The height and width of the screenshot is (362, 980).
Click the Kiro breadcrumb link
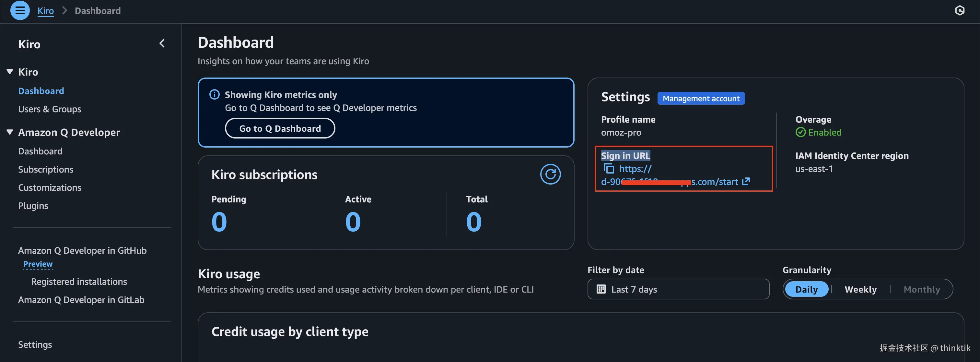[x=45, y=11]
